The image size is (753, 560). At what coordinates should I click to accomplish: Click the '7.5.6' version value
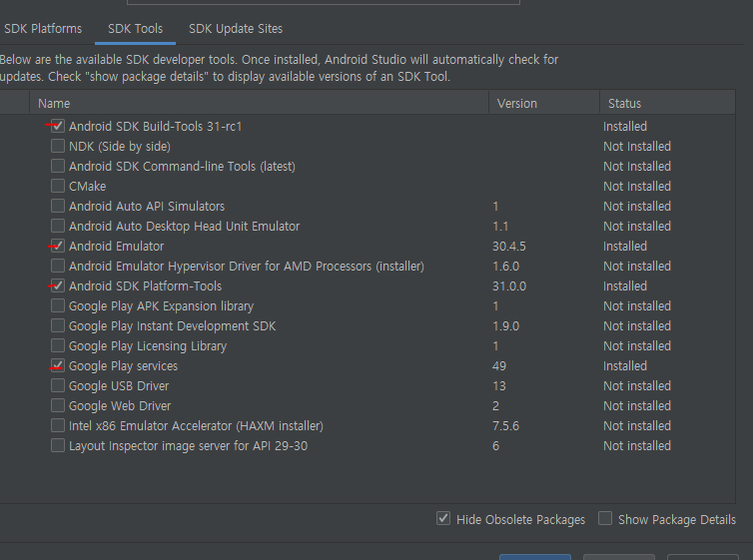[505, 426]
